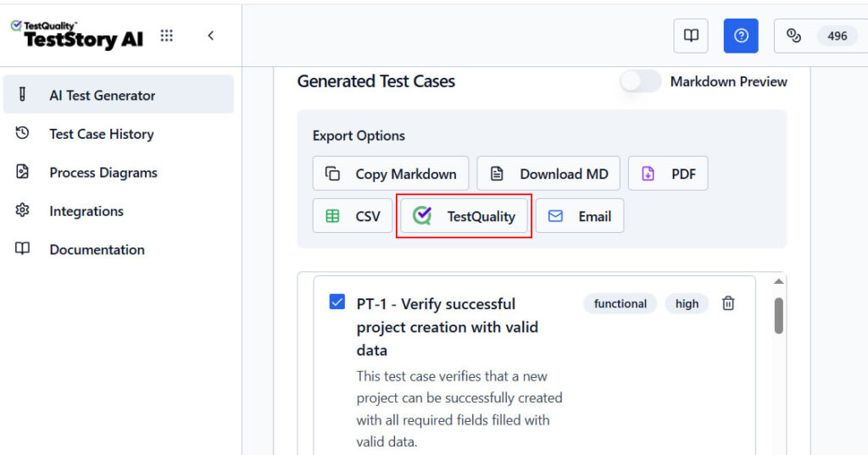868x455 pixels.
Task: Collapse the sidebar with the chevron
Action: coord(210,36)
